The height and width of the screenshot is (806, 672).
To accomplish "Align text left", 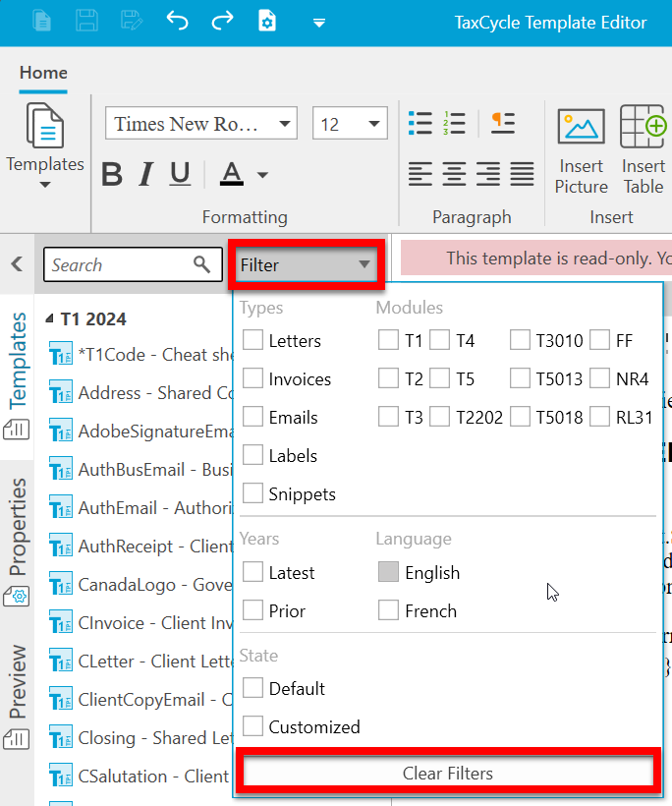I will point(420,174).
